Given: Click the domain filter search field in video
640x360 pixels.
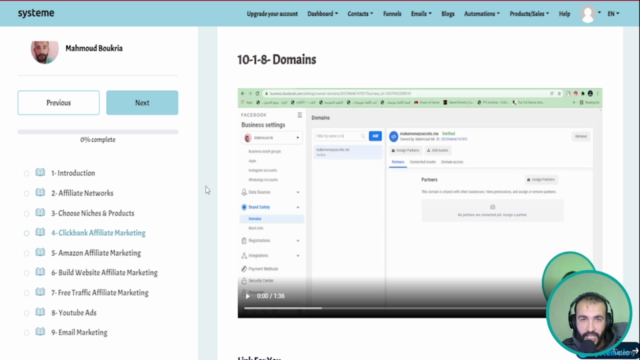Looking at the screenshot, I should pos(340,136).
